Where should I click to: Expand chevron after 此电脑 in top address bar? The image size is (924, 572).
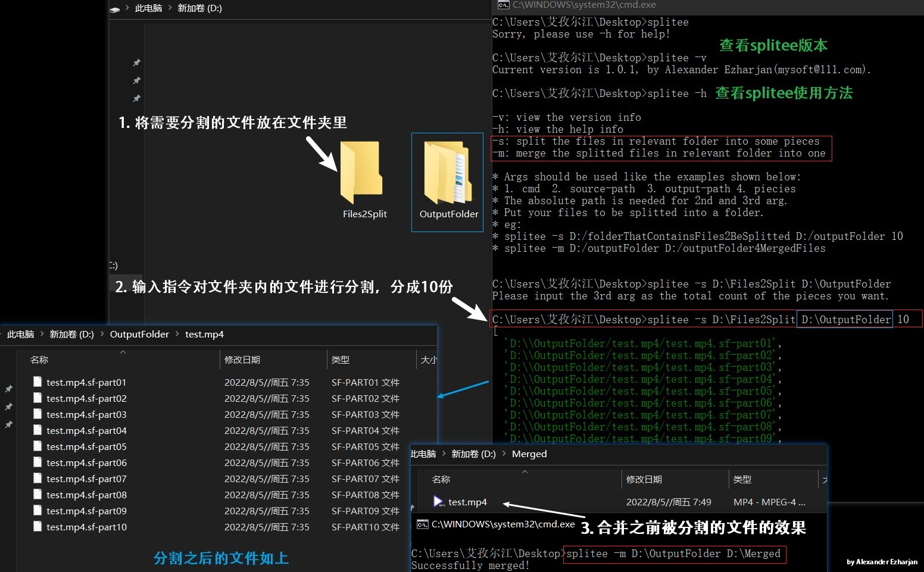pos(170,8)
